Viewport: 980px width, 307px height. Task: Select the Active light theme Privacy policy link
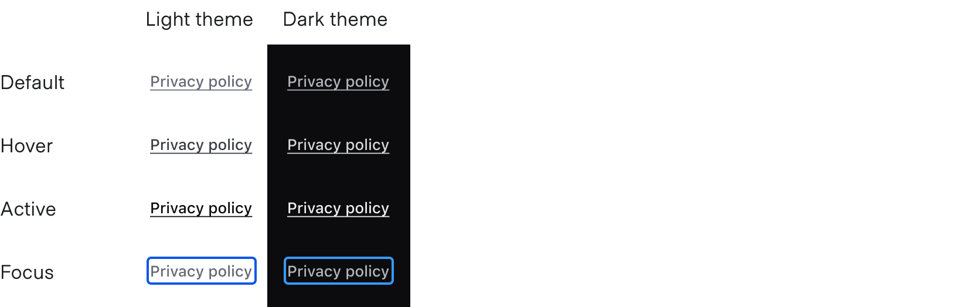click(x=201, y=208)
